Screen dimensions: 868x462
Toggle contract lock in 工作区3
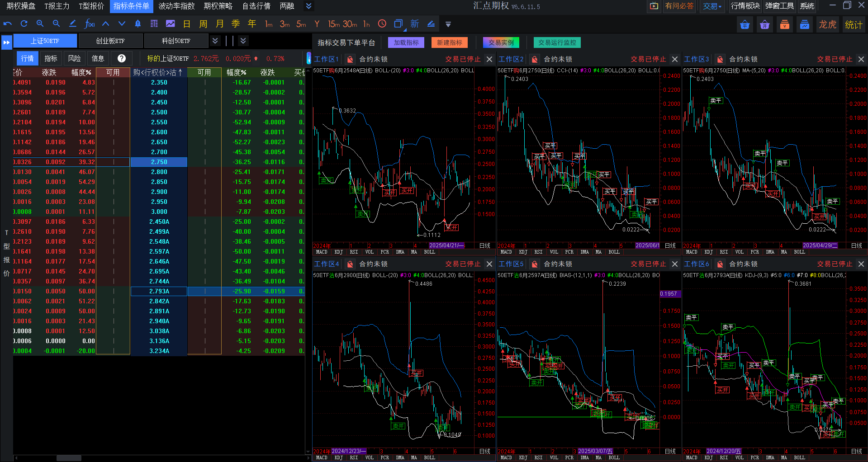tap(720, 59)
